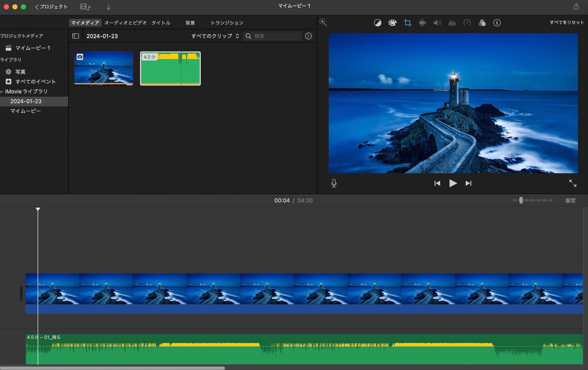
Task: Click すべてをリセット button
Action: (566, 22)
